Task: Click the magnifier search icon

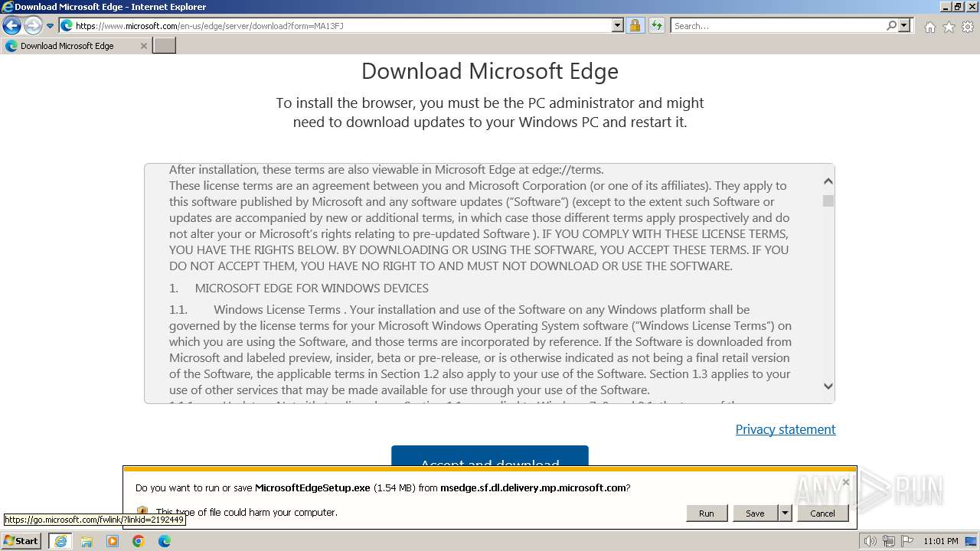Action: [x=891, y=26]
